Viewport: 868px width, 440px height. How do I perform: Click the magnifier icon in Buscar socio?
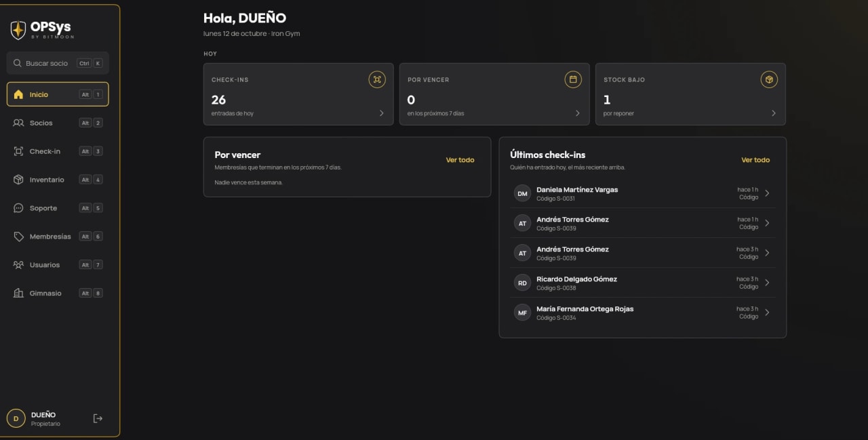click(x=18, y=63)
